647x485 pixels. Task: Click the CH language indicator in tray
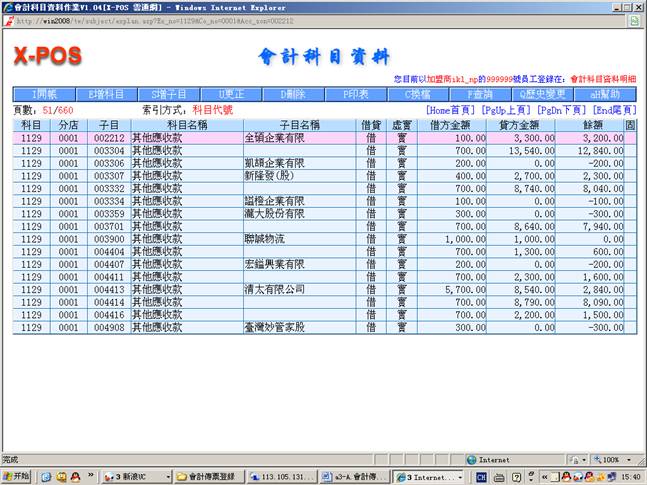point(481,477)
